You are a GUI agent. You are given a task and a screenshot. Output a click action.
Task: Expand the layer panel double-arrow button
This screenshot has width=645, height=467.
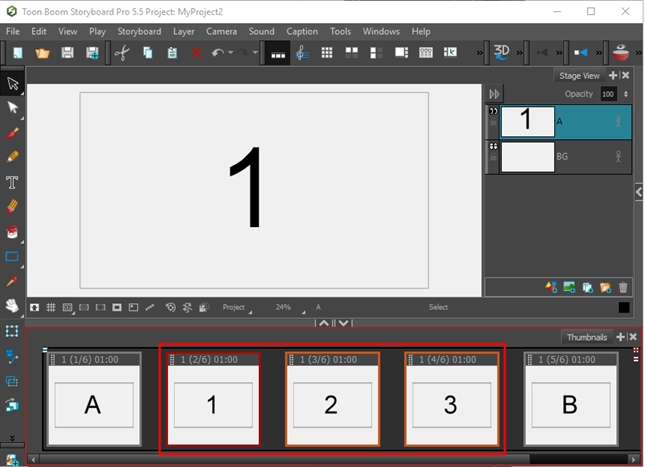(x=493, y=94)
